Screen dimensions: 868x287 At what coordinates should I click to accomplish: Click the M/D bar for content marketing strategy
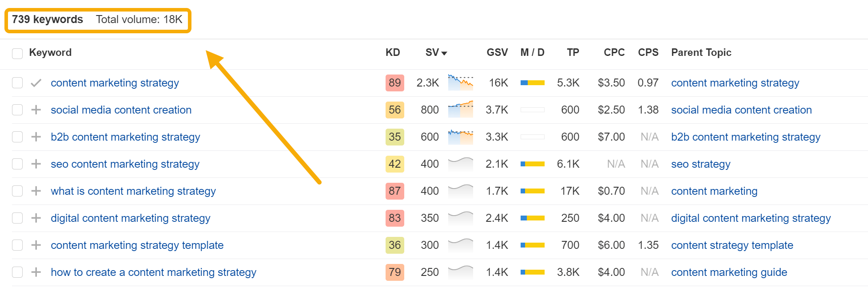click(x=532, y=83)
